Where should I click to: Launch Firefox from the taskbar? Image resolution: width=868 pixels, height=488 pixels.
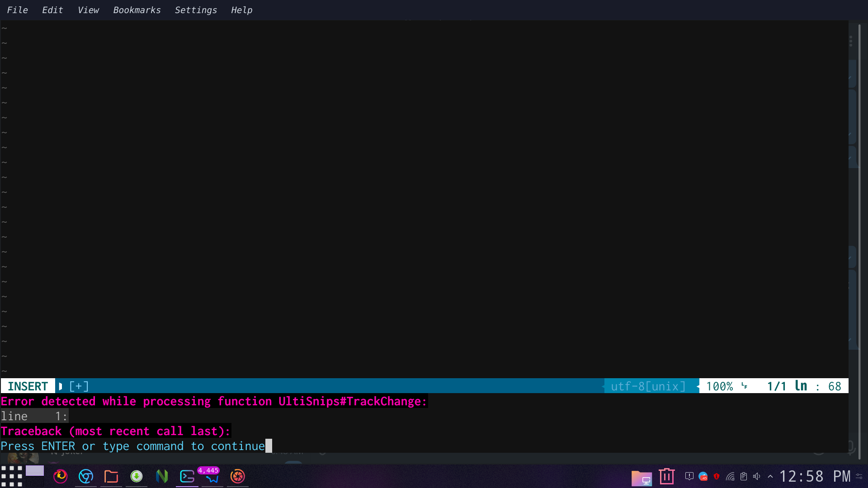[x=60, y=476]
